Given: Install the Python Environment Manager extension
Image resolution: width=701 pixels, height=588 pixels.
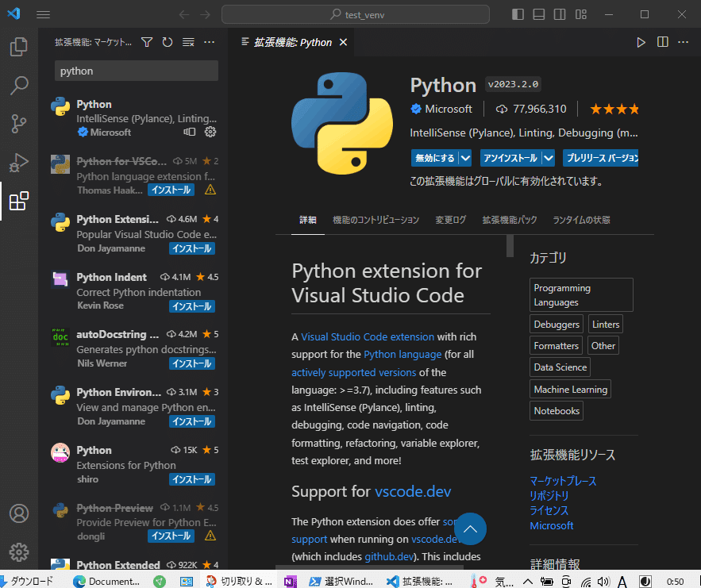Looking at the screenshot, I should [192, 421].
